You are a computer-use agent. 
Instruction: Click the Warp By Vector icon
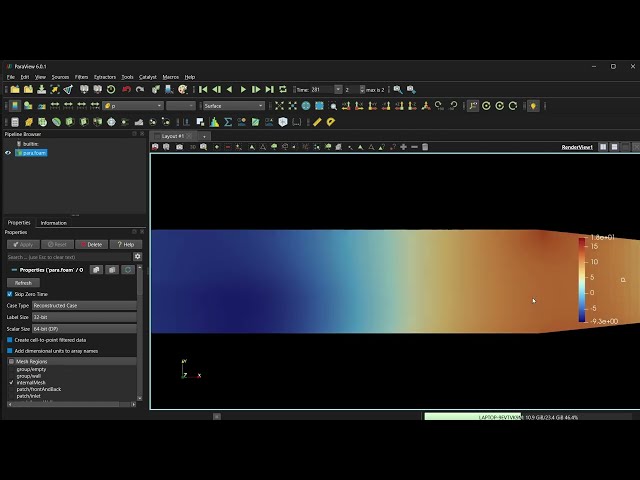139,122
